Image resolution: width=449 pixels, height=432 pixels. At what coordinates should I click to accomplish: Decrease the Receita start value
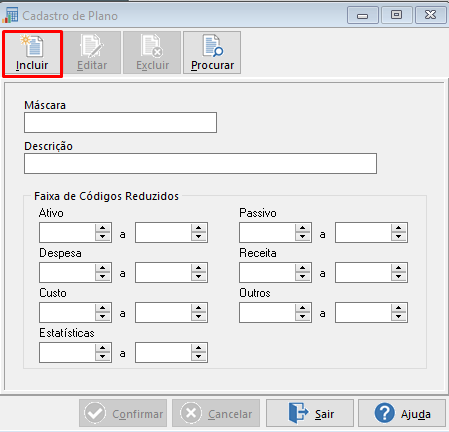point(303,277)
